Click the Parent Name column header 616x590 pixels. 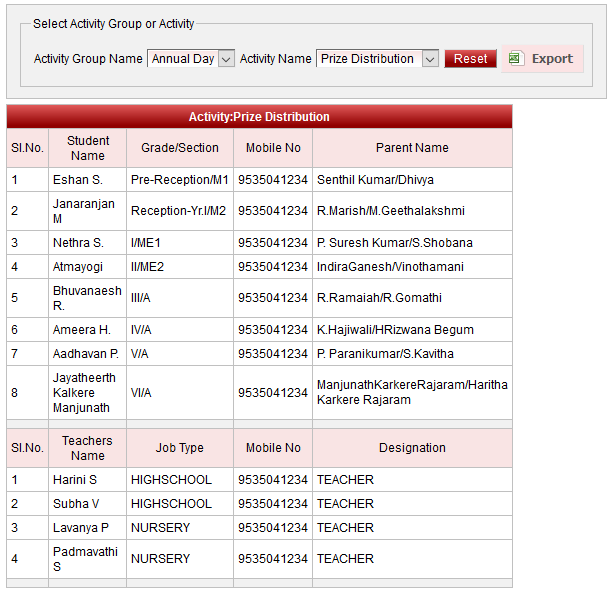coord(412,148)
